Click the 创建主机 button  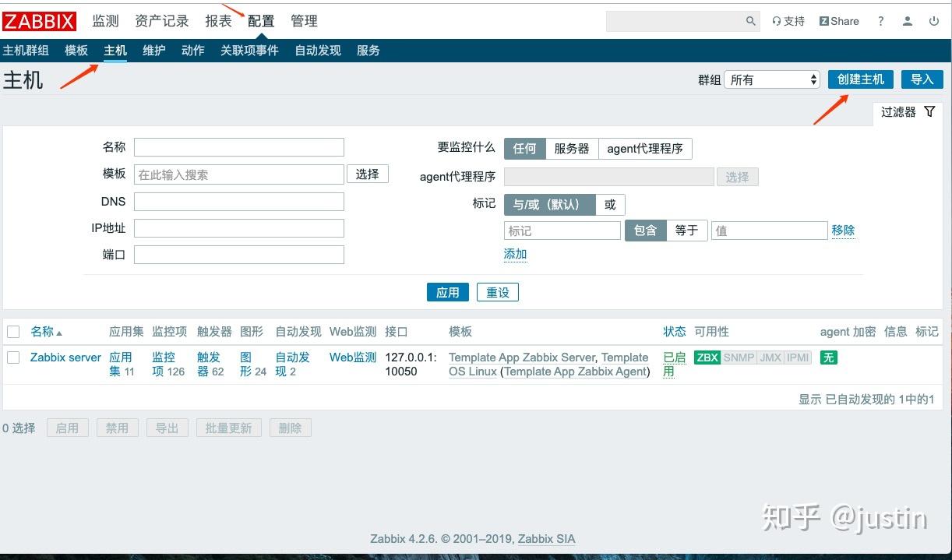coord(860,79)
